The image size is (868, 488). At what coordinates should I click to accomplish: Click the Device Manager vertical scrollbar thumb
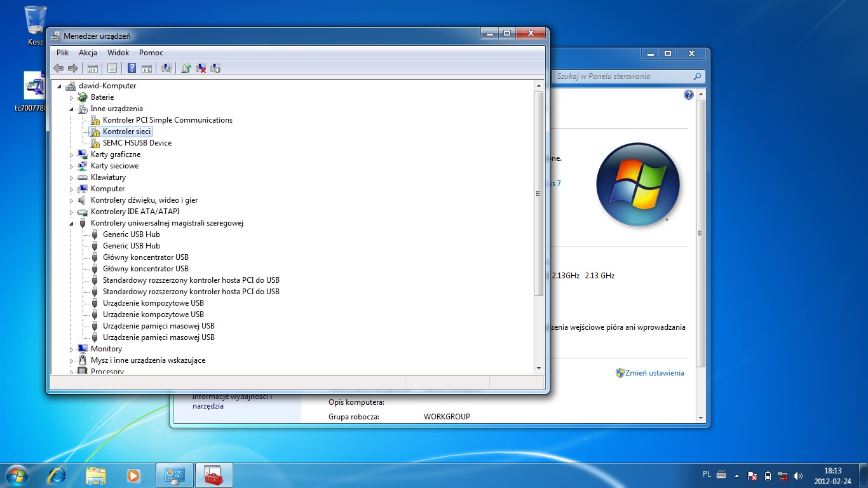point(539,194)
